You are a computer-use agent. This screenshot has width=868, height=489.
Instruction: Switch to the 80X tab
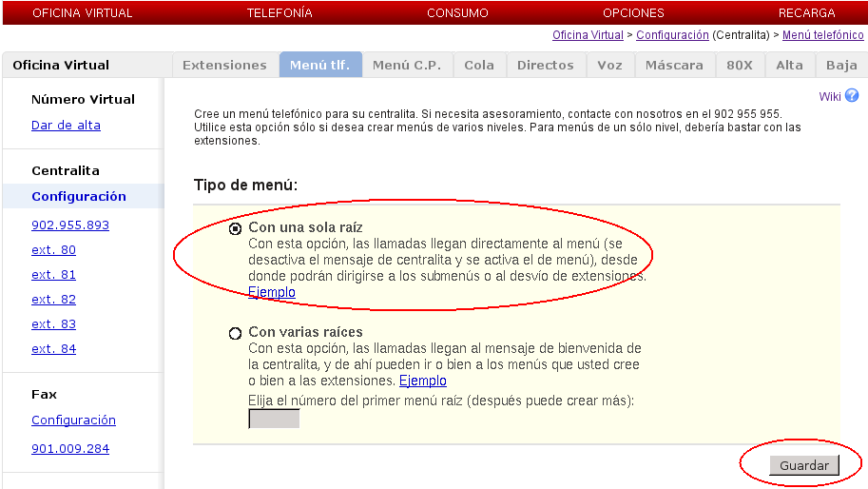[x=739, y=66]
